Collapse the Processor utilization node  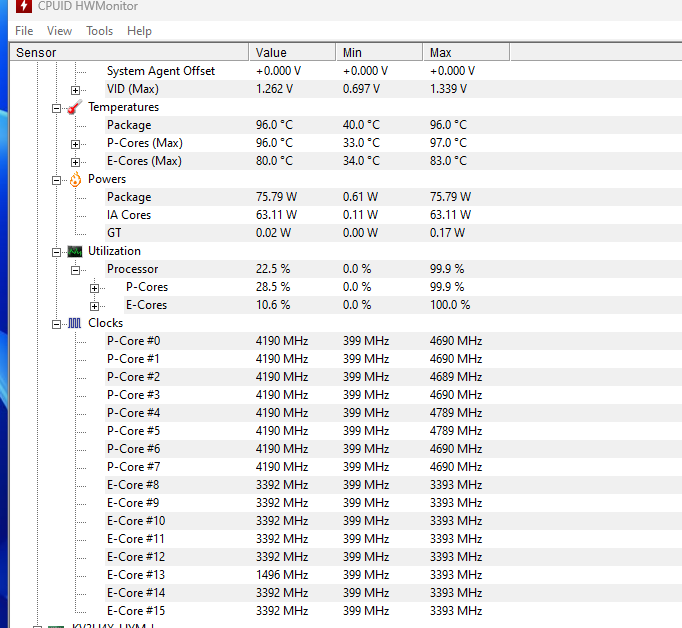tap(76, 270)
